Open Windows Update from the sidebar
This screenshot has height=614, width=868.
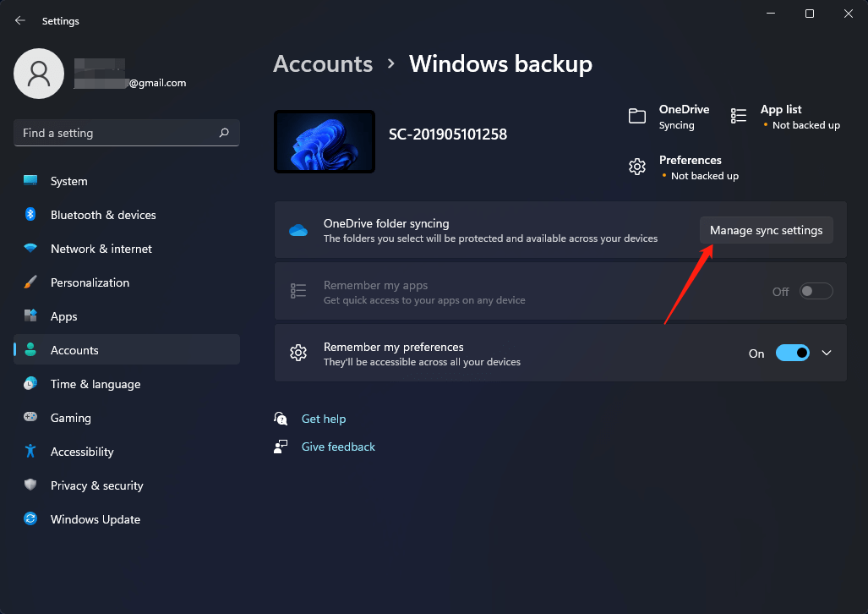(x=95, y=518)
